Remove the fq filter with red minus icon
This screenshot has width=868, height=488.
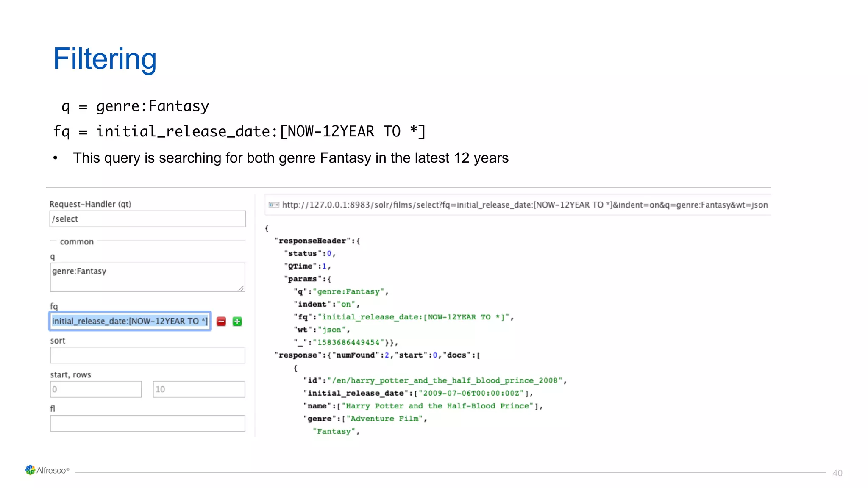click(x=221, y=322)
